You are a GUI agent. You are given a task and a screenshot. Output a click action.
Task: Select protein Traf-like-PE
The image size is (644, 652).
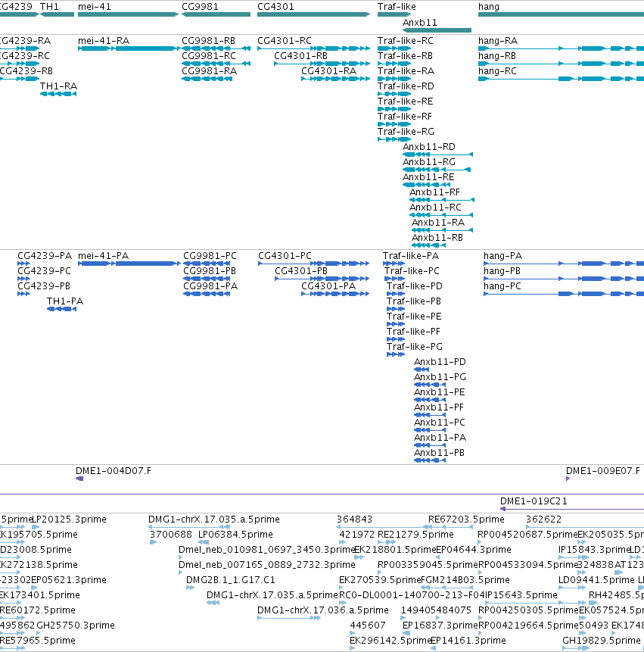[x=414, y=317]
